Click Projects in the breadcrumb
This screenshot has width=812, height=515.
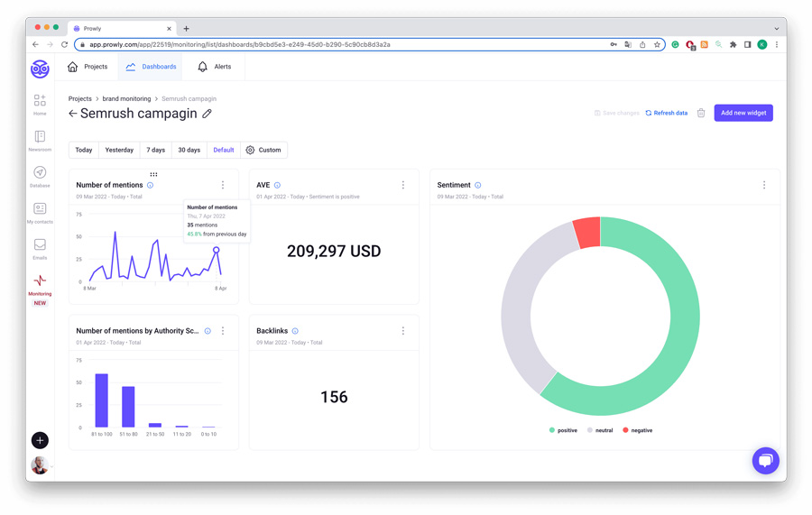(x=79, y=99)
